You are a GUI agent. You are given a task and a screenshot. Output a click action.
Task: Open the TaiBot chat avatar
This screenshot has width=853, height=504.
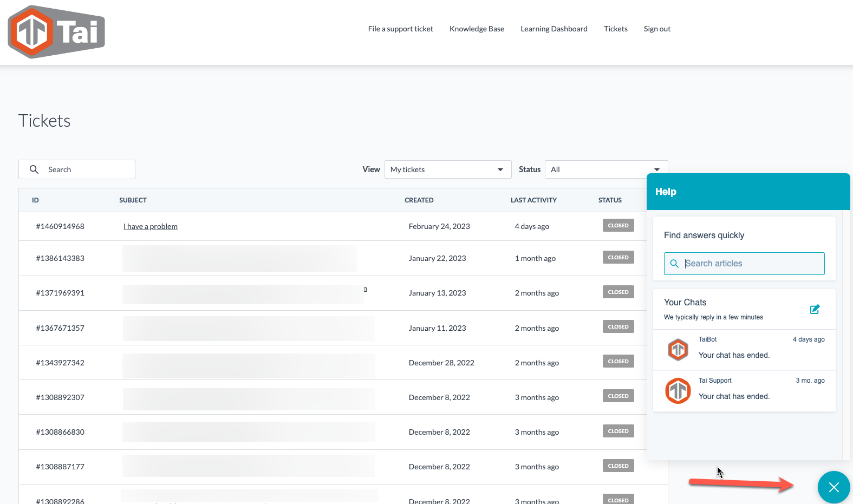(678, 349)
